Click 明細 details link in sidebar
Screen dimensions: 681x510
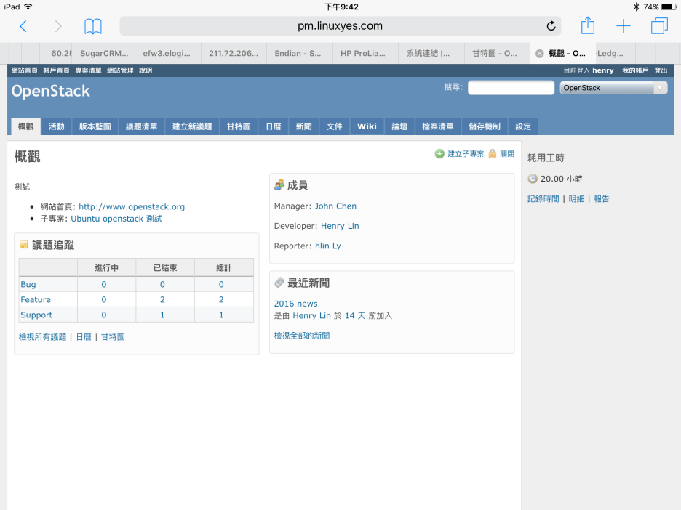coord(576,199)
